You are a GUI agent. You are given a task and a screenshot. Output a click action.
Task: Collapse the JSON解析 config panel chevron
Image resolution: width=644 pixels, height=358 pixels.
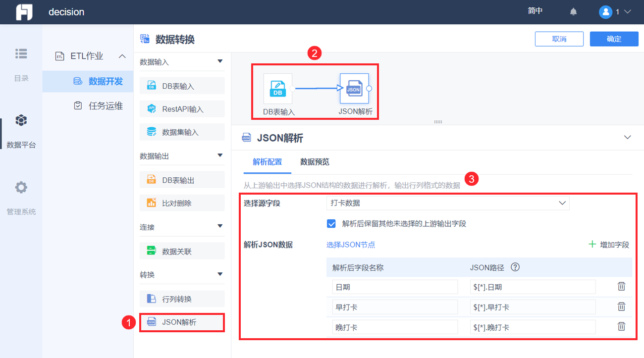pos(628,137)
